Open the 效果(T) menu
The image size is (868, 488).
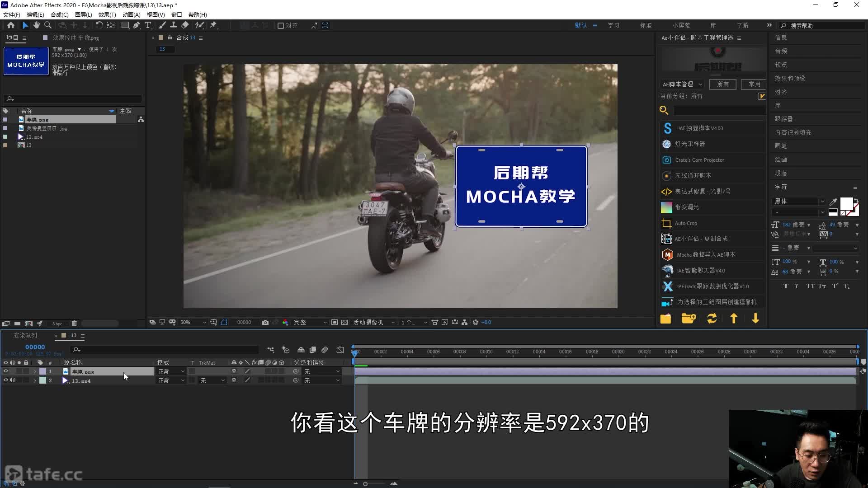[107, 15]
